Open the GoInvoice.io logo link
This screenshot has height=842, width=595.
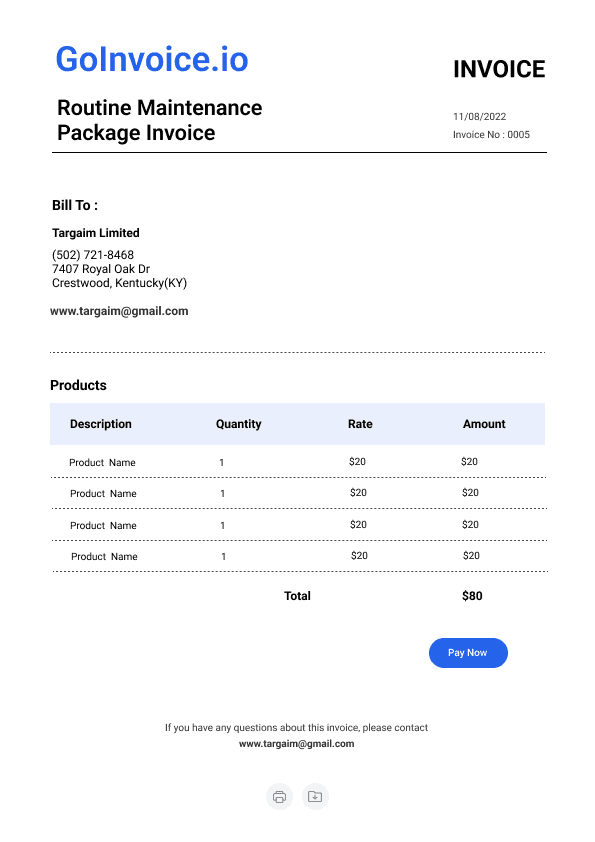click(152, 59)
